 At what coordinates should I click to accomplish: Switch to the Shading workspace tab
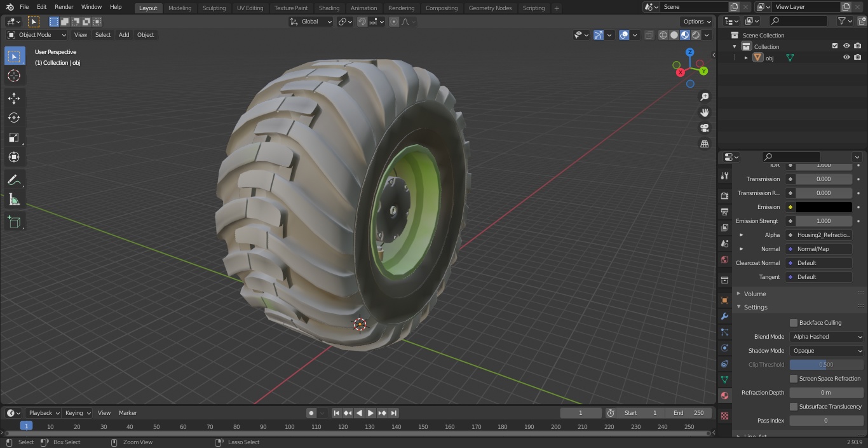coord(329,8)
